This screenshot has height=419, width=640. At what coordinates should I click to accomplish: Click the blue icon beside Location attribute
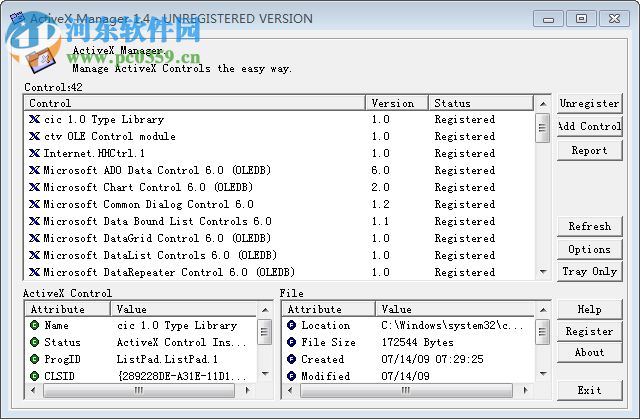pyautogui.click(x=291, y=325)
